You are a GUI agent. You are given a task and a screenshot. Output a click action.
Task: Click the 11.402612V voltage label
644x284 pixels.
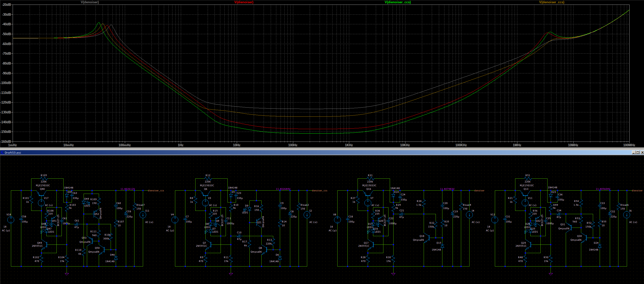click(x=128, y=189)
